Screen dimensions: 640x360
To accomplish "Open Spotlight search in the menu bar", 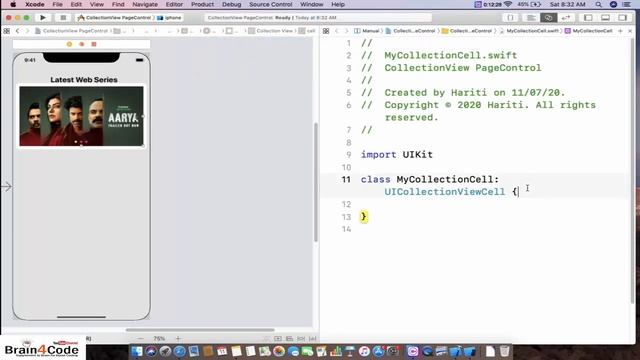I will [x=598, y=4].
